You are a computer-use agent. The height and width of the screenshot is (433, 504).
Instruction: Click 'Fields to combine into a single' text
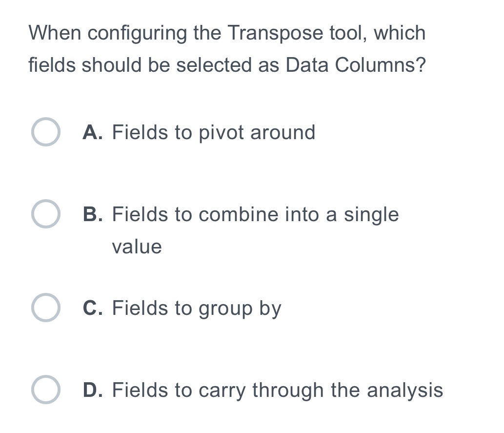click(x=256, y=215)
